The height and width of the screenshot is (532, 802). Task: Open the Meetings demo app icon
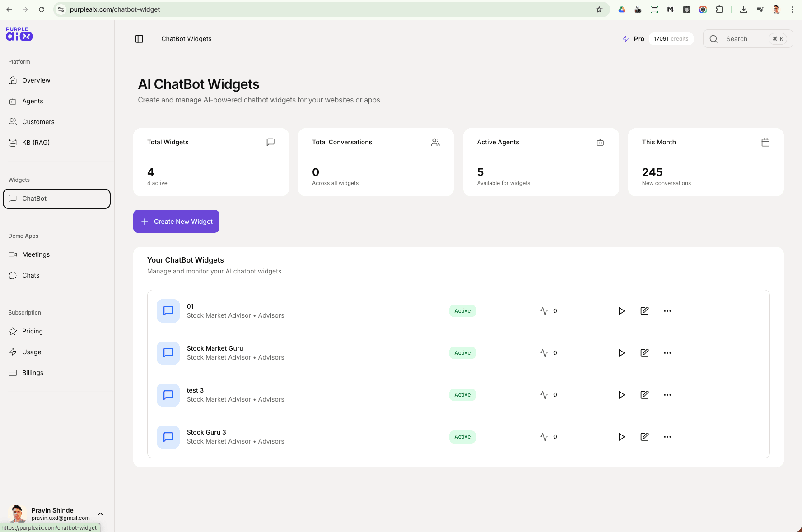coord(13,254)
